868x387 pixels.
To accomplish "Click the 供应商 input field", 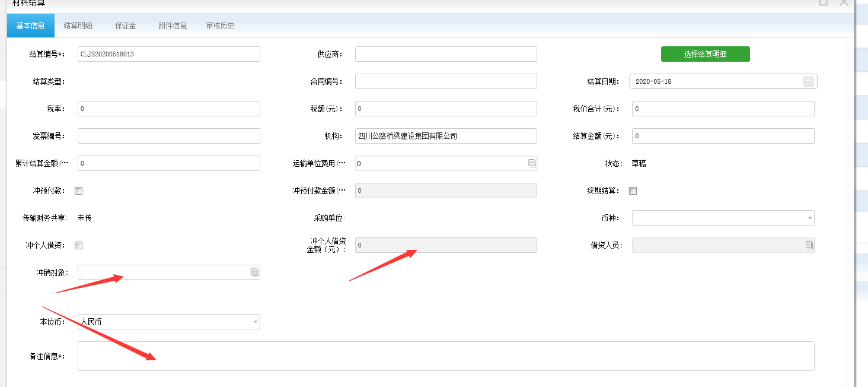I will 445,54.
